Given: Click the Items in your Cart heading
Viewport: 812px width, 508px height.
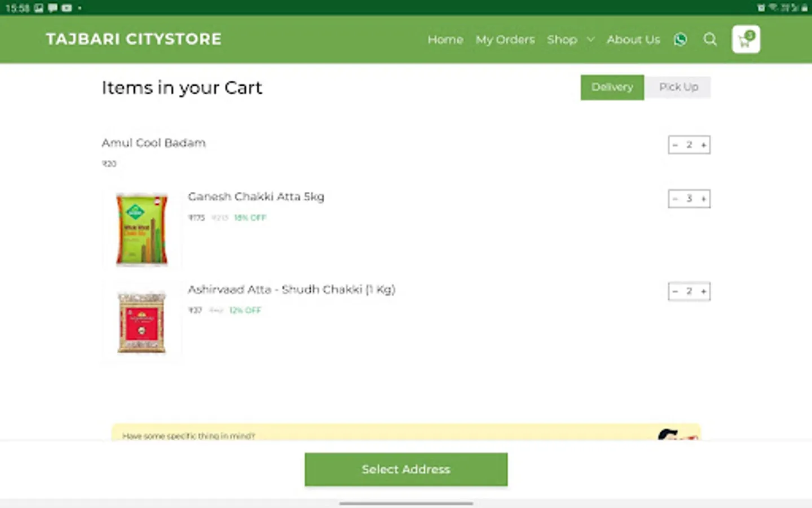Looking at the screenshot, I should coord(182,88).
